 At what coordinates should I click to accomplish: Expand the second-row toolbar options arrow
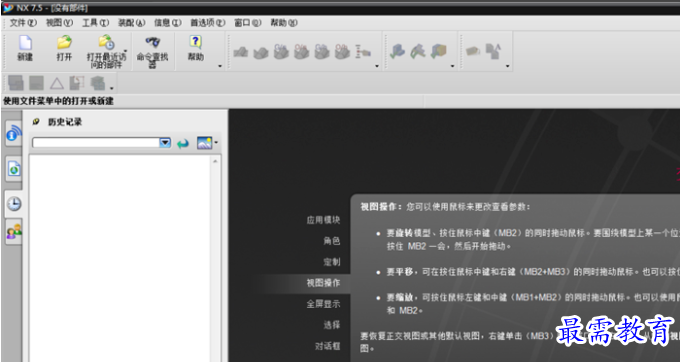click(111, 88)
